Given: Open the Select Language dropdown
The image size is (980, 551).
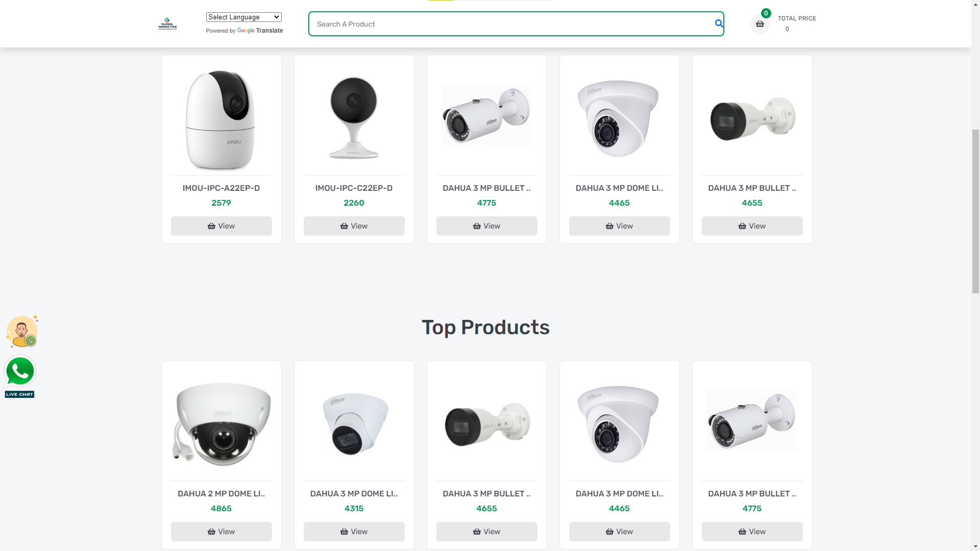Looking at the screenshot, I should point(243,17).
